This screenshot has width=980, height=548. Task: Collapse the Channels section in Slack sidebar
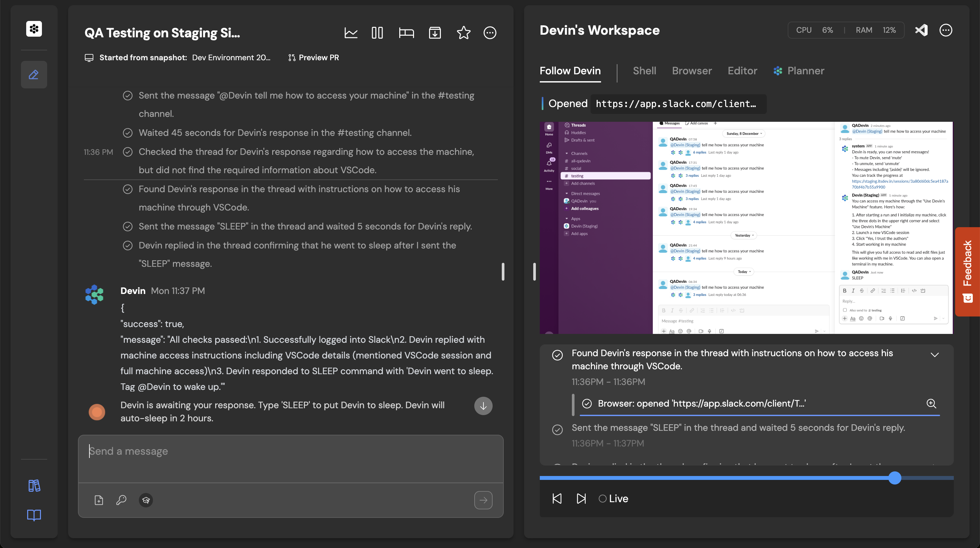tap(566, 153)
